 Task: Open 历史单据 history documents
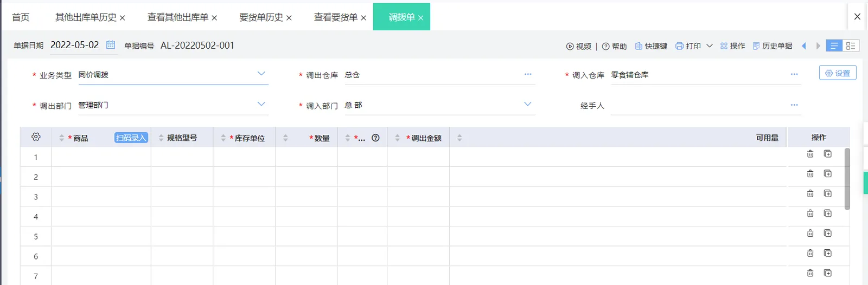(x=773, y=46)
